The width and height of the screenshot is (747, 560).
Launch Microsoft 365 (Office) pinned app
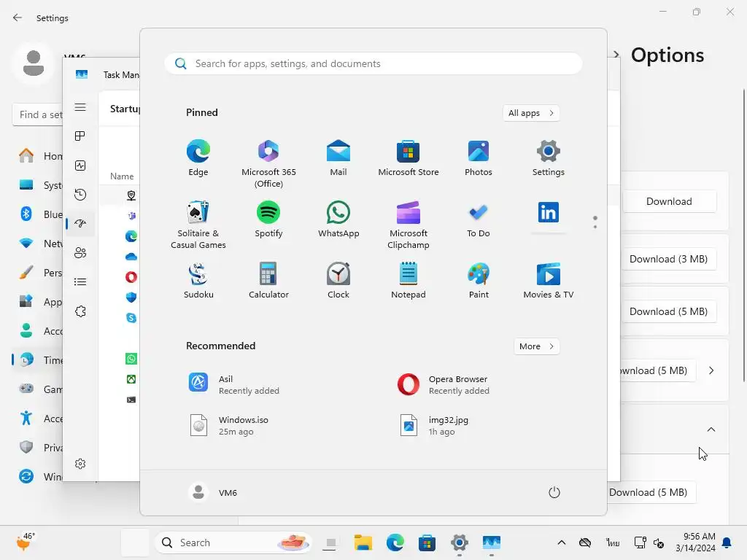(x=268, y=164)
